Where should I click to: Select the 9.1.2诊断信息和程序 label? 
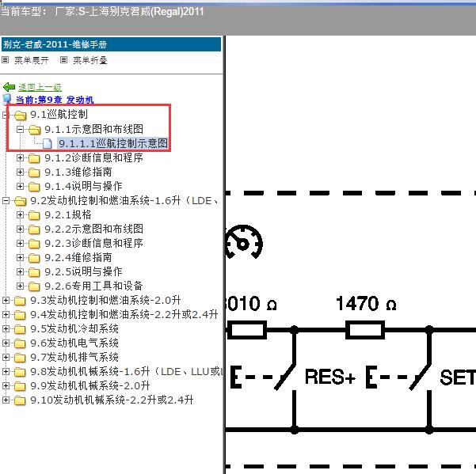click(93, 157)
